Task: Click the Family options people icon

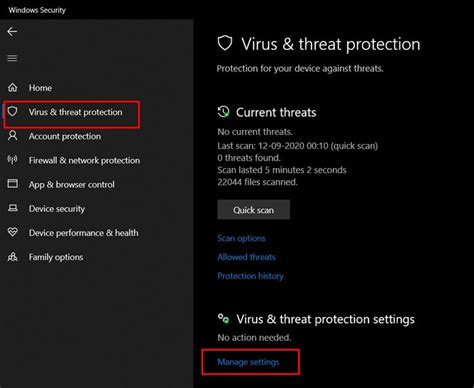Action: 13,257
